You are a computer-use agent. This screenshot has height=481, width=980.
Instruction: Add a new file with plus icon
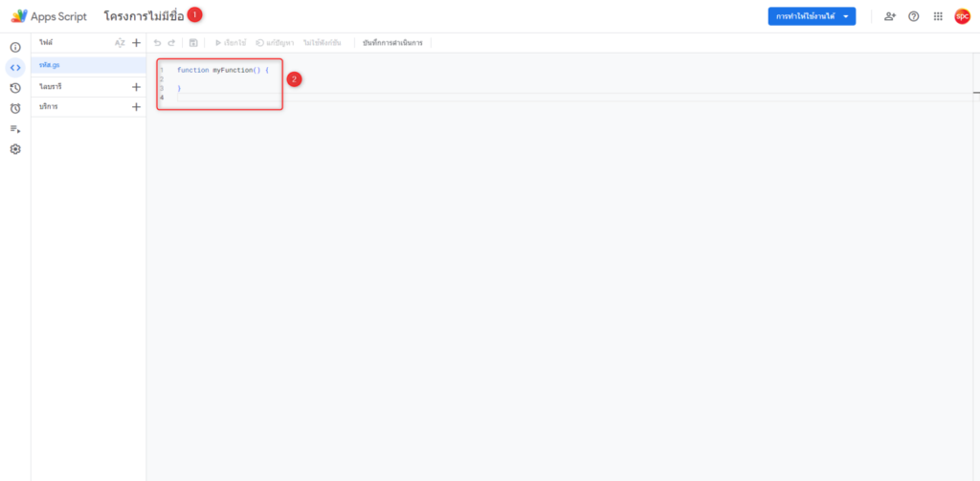[x=136, y=43]
